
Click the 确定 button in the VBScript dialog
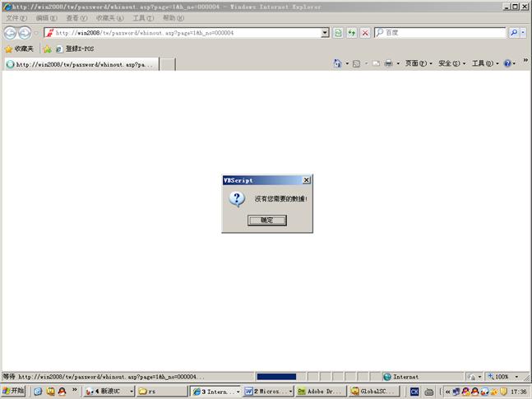(x=267, y=220)
